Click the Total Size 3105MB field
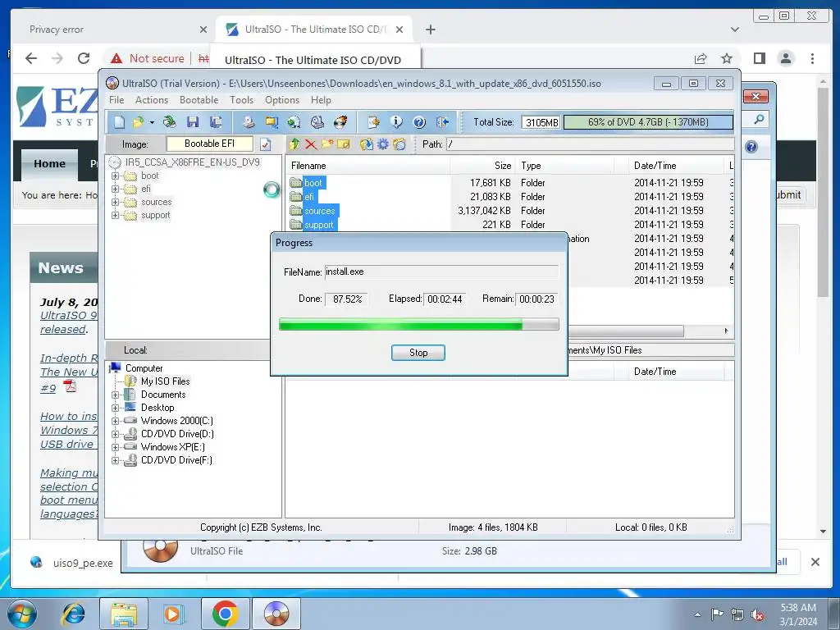 541,123
